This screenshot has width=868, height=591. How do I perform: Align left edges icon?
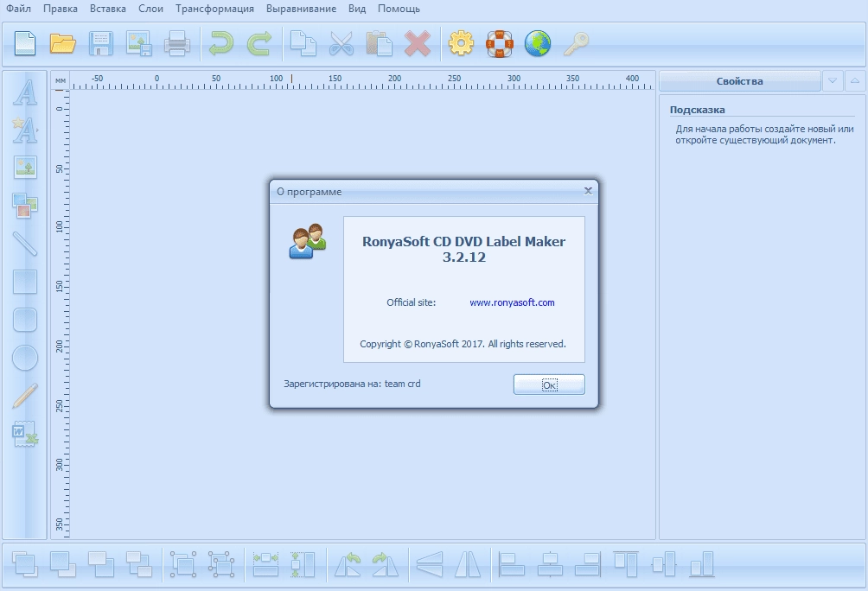(512, 564)
